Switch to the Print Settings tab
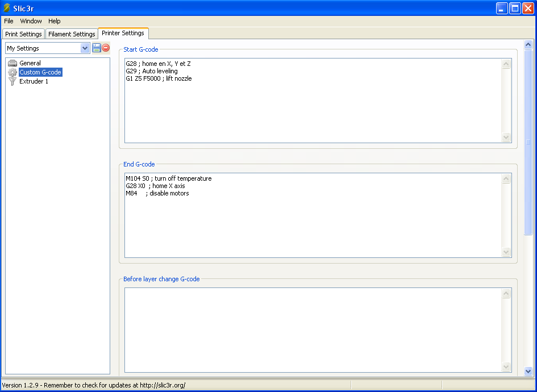537x392 pixels. (23, 34)
